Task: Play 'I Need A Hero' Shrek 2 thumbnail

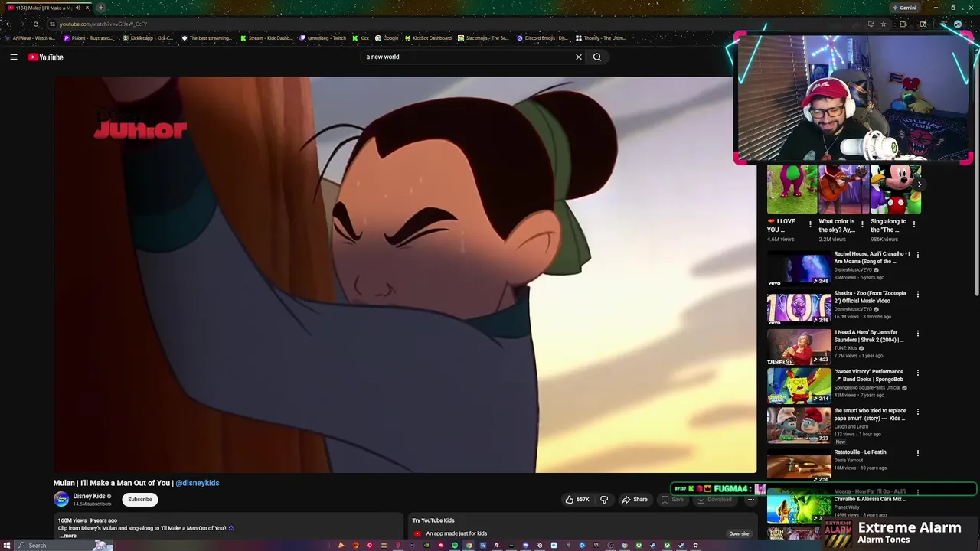Action: pyautogui.click(x=799, y=347)
